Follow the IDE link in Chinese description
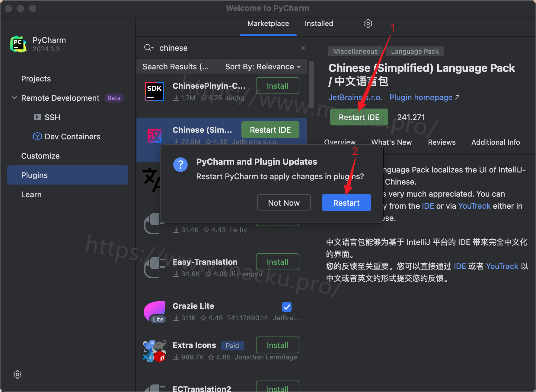Image resolution: width=536 pixels, height=392 pixels. tap(460, 266)
